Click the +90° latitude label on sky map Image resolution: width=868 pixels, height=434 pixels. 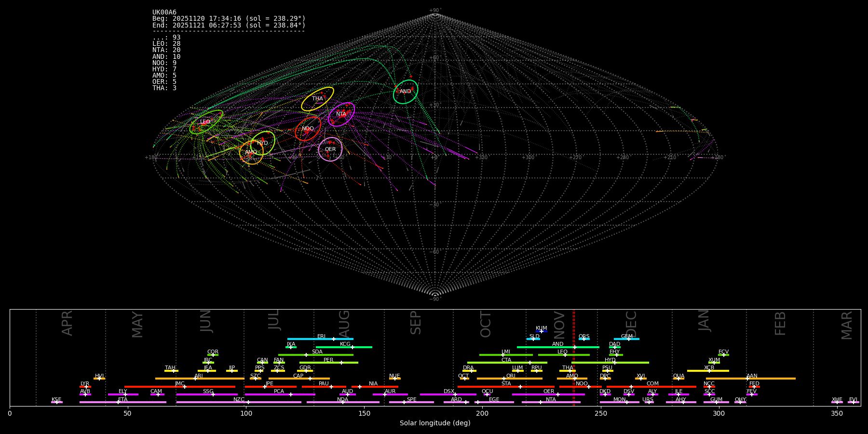click(435, 11)
